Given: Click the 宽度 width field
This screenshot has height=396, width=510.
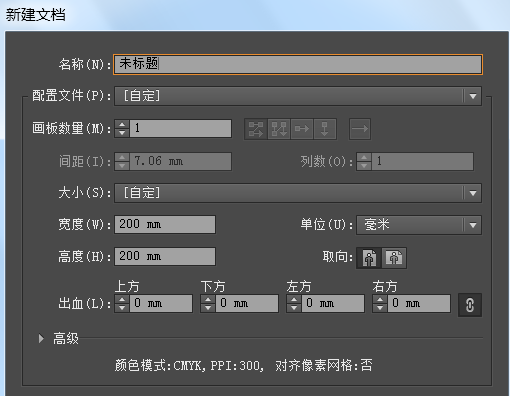Looking at the screenshot, I should coord(165,224).
